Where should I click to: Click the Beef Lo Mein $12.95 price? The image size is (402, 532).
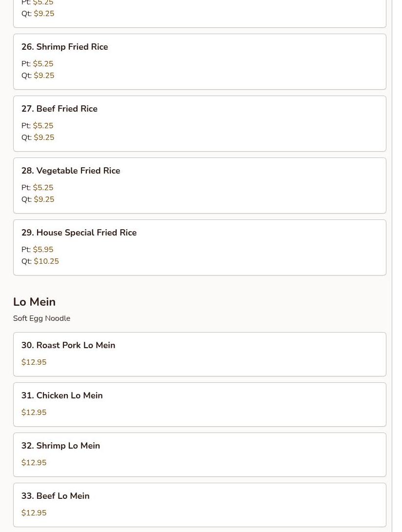point(34,513)
